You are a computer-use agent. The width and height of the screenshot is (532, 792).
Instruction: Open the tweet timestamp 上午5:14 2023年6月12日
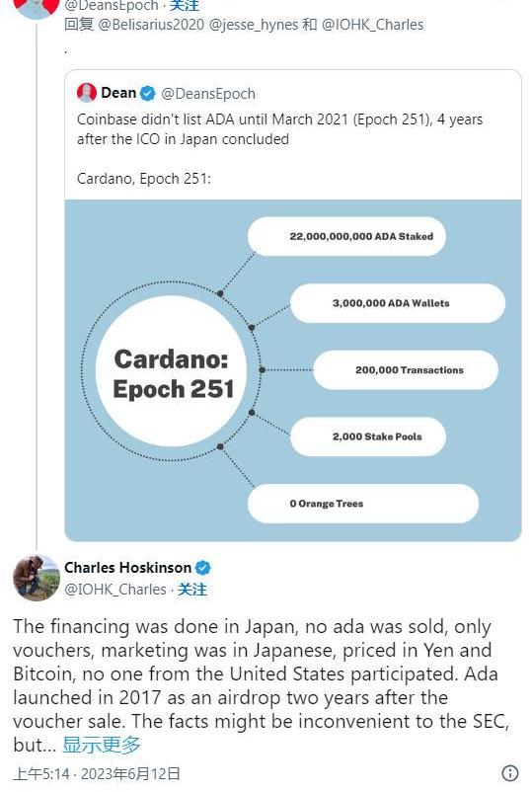pos(97,774)
